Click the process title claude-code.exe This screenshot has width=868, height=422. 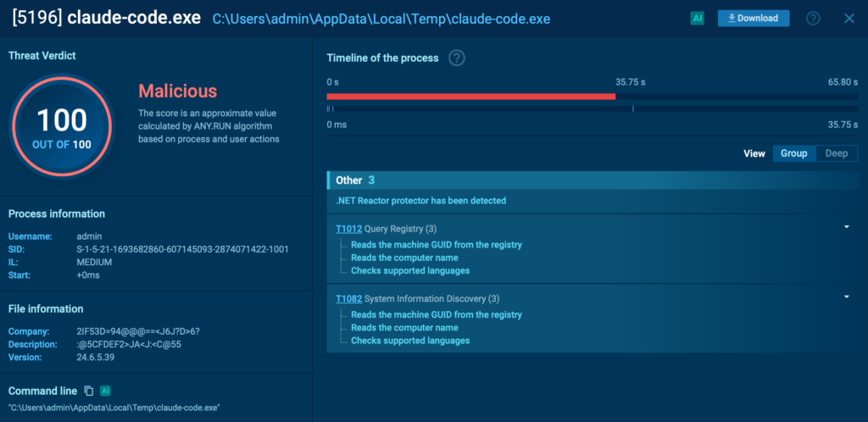pos(133,18)
